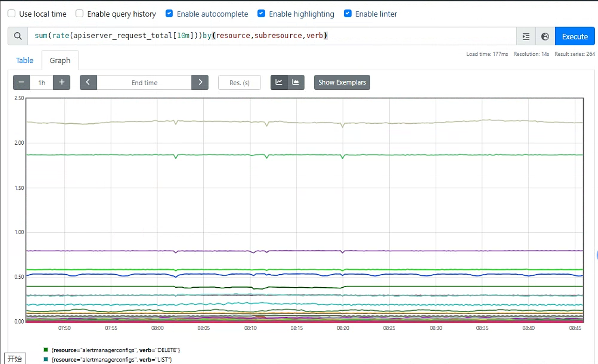Screen dimensions: 598x364
Task: Click the alertmanagerconfigs DELETE legend swatch
Action: pyautogui.click(x=46, y=350)
